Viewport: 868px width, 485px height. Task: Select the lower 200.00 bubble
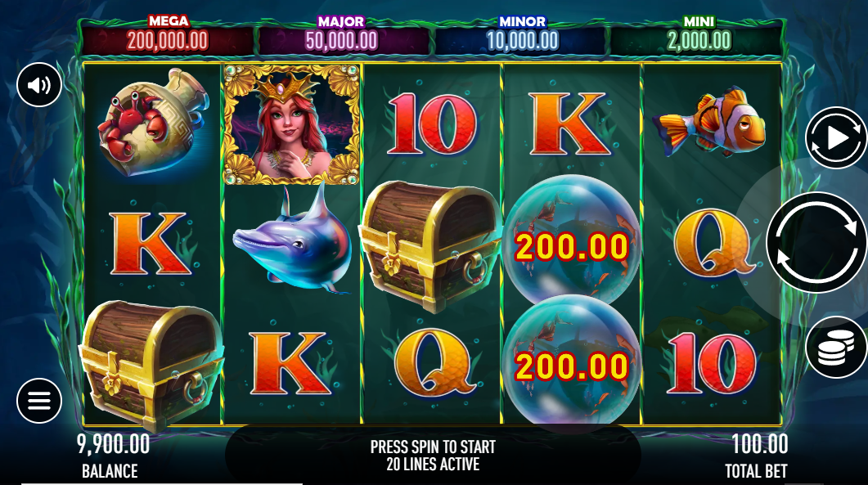[x=572, y=362]
